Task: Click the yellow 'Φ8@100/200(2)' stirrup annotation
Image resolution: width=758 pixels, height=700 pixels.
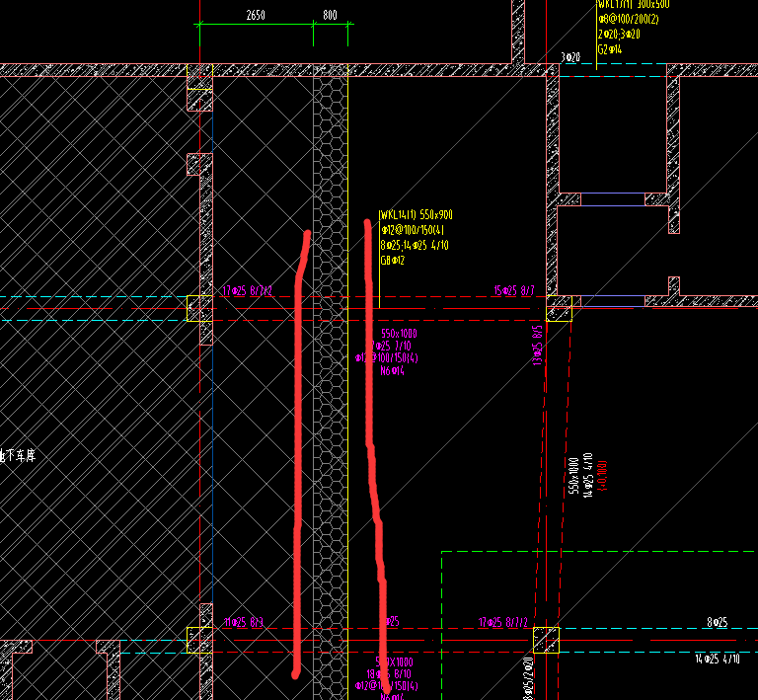Action: point(629,20)
